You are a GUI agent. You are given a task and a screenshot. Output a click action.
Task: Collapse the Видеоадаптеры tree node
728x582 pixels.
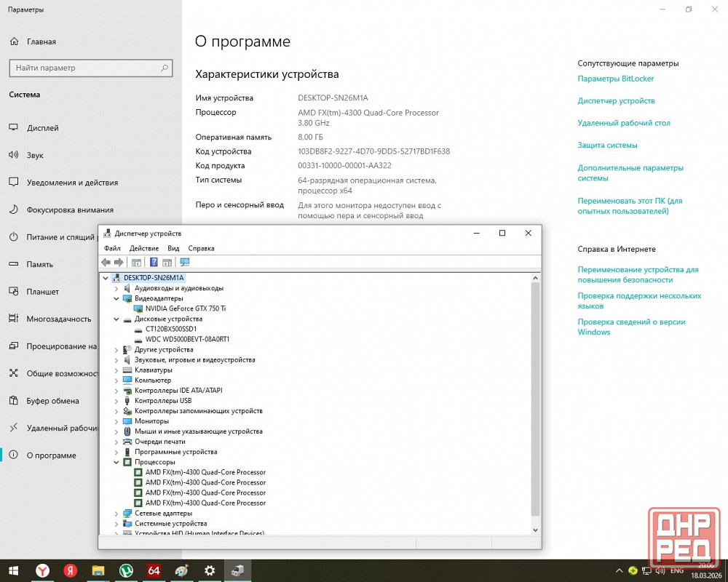click(x=116, y=298)
